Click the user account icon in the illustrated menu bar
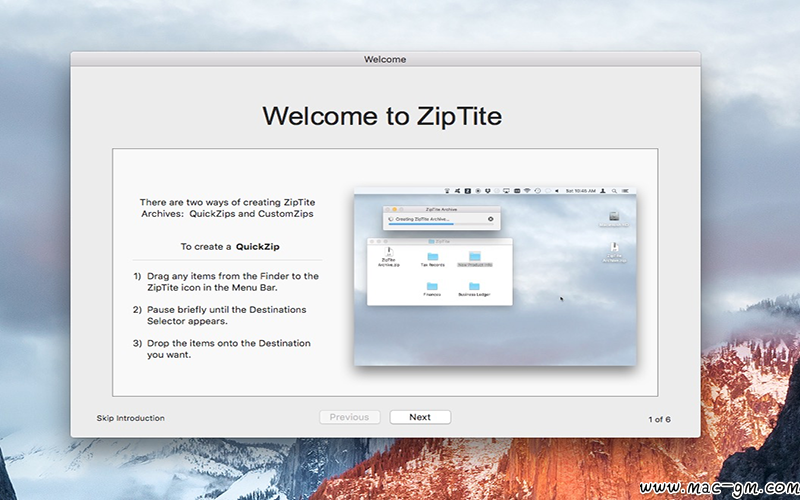Viewport: 800px width, 500px height. 603,191
